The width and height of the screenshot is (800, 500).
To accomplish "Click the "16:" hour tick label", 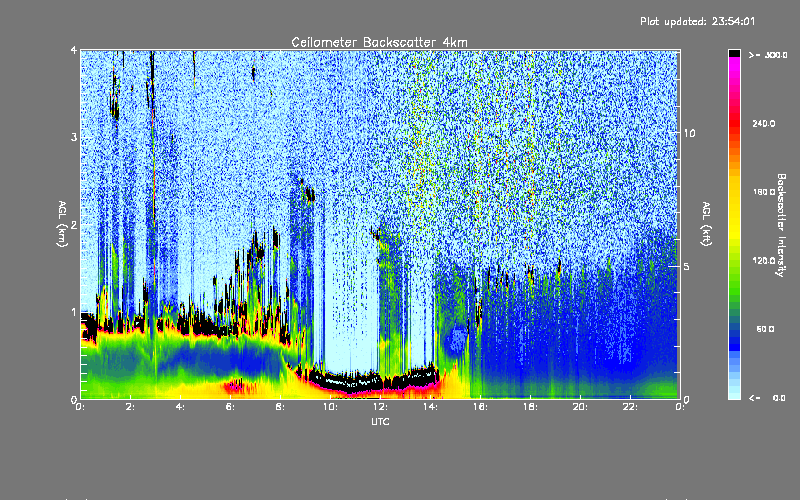I will click(x=480, y=407).
